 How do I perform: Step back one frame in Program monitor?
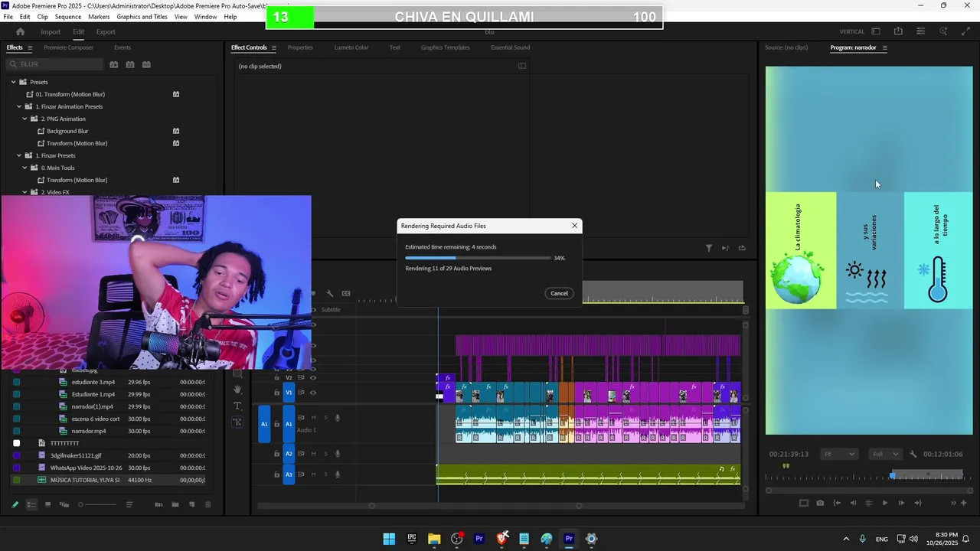click(853, 503)
